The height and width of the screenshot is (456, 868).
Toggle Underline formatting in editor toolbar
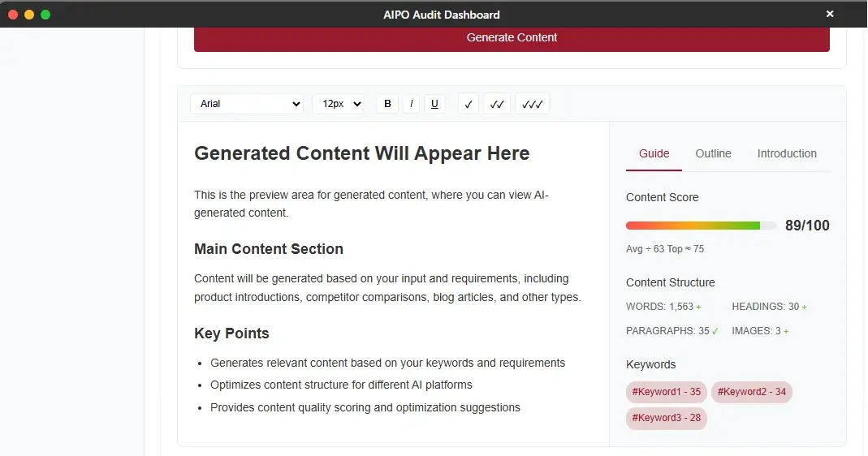434,104
